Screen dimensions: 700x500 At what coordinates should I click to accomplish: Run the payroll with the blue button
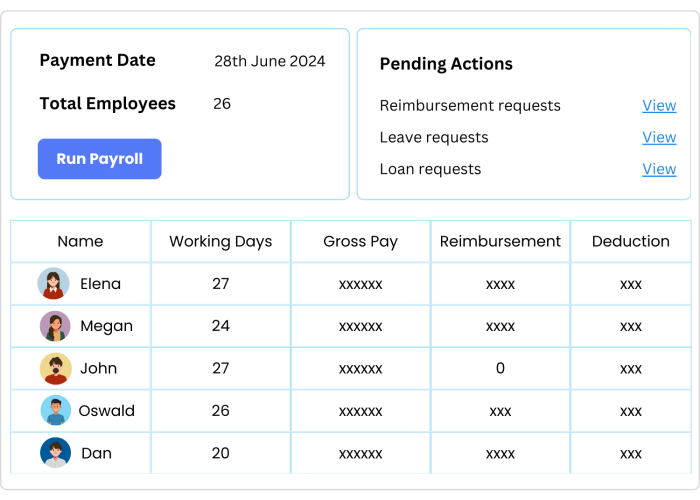pyautogui.click(x=100, y=159)
